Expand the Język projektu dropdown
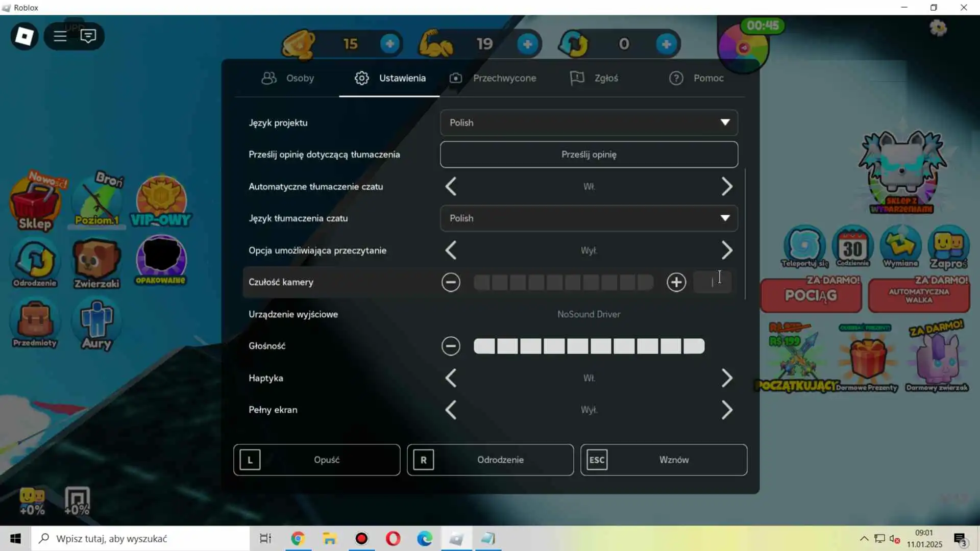Screen dimensions: 980x551 [x=589, y=123]
